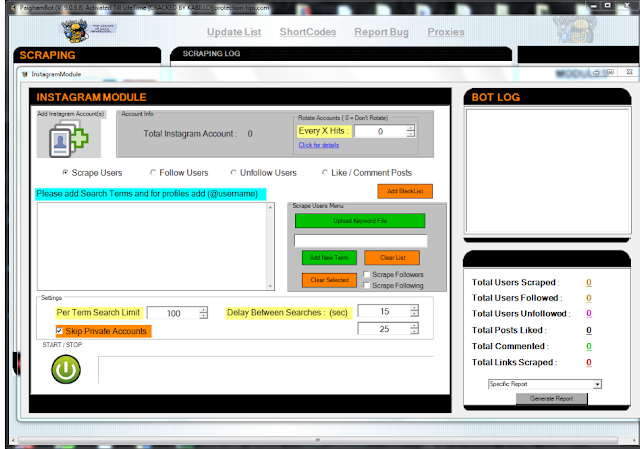Image resolution: width=640 pixels, height=449 pixels.
Task: Uncheck Skip Private Accounts
Action: click(x=60, y=331)
